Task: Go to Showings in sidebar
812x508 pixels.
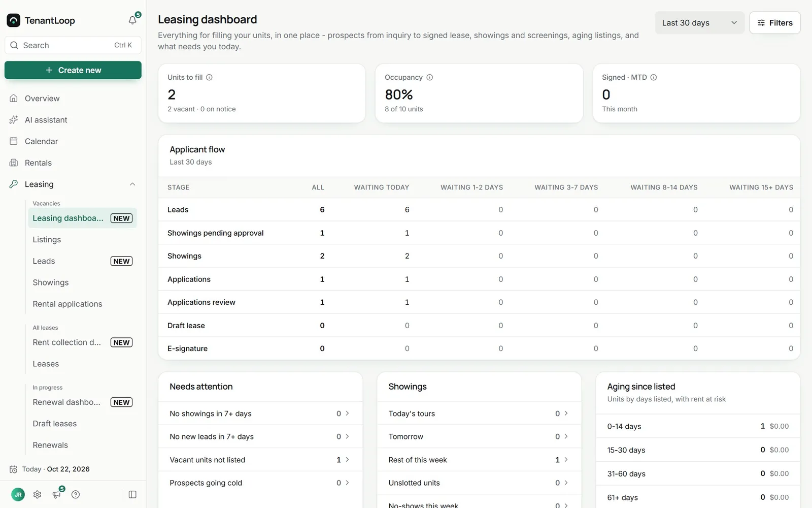Action: click(x=83, y=282)
